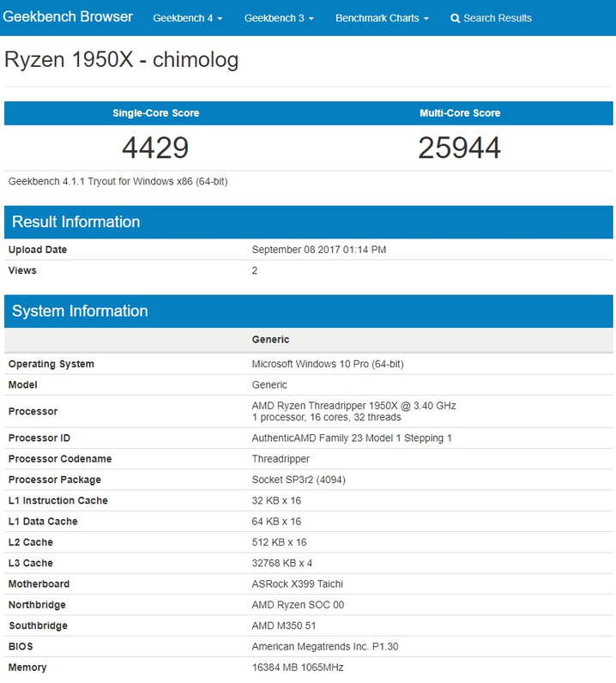The height and width of the screenshot is (683, 616).
Task: Click the L1 Data Cache label
Action: coord(43,522)
